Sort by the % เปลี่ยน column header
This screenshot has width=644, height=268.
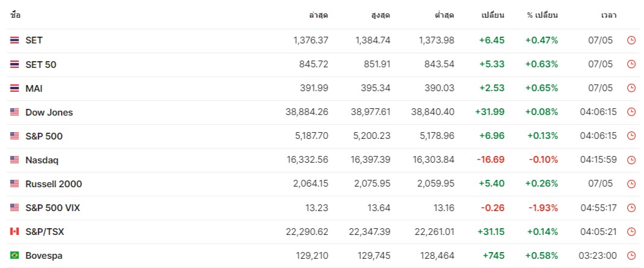542,15
